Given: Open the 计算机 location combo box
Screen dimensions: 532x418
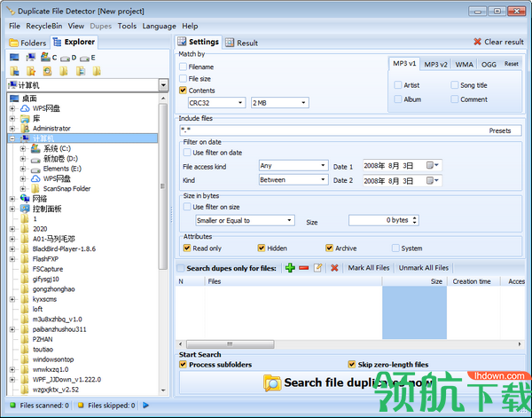Looking at the screenshot, I should 88,85.
